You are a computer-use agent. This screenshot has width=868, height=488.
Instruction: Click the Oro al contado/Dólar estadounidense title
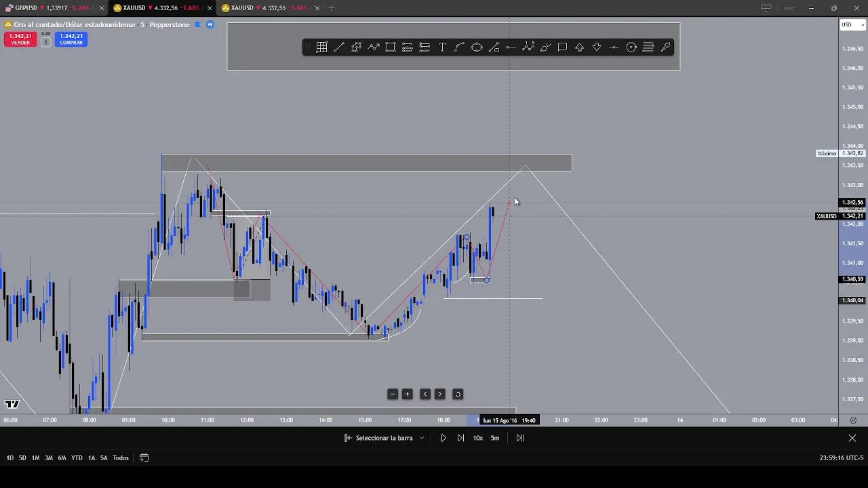75,24
